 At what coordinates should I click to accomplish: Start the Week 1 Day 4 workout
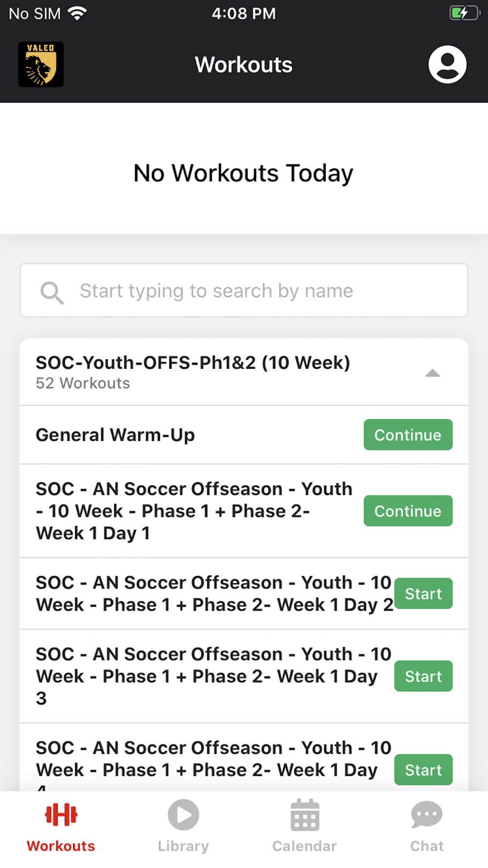click(x=423, y=770)
